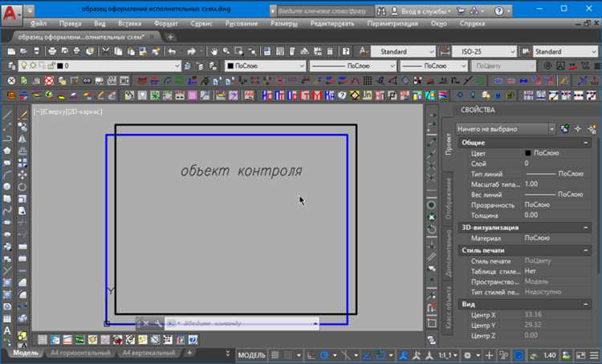Open the linetype ПоСлою dropdown
The width and height of the screenshot is (602, 364).
pos(352,66)
